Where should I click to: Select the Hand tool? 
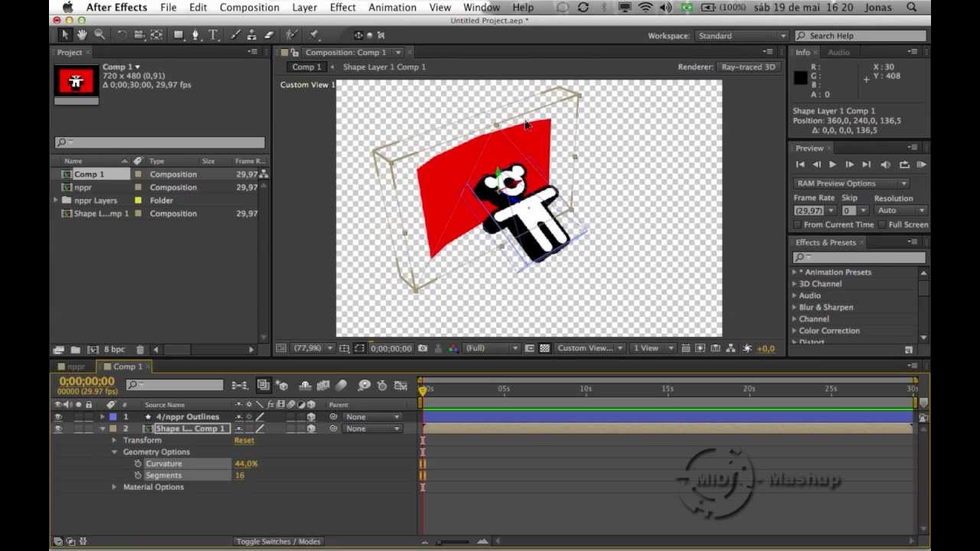pos(82,35)
